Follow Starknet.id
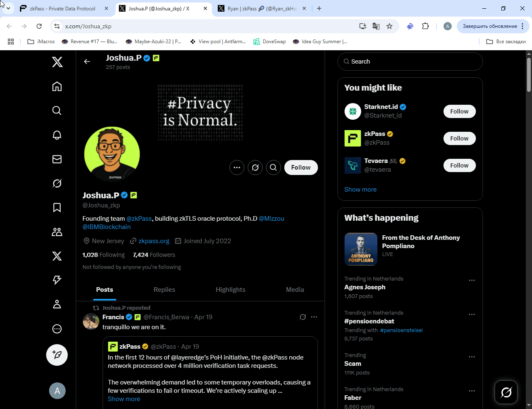 (459, 111)
